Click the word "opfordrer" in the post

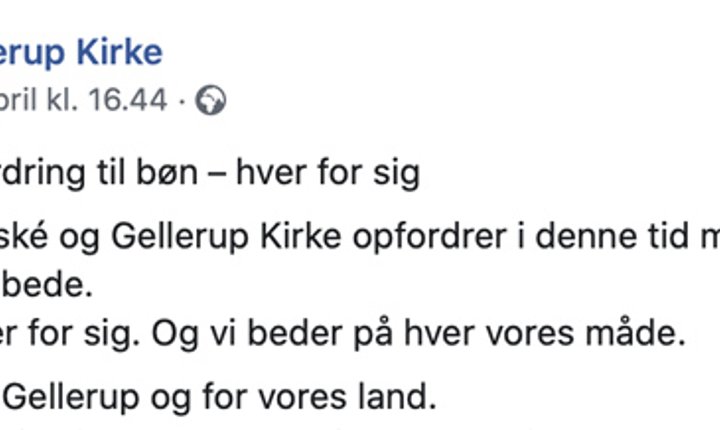click(x=429, y=238)
